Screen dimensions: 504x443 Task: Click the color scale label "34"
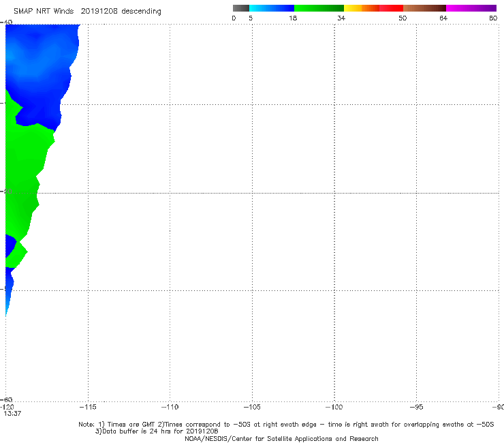[x=341, y=18]
